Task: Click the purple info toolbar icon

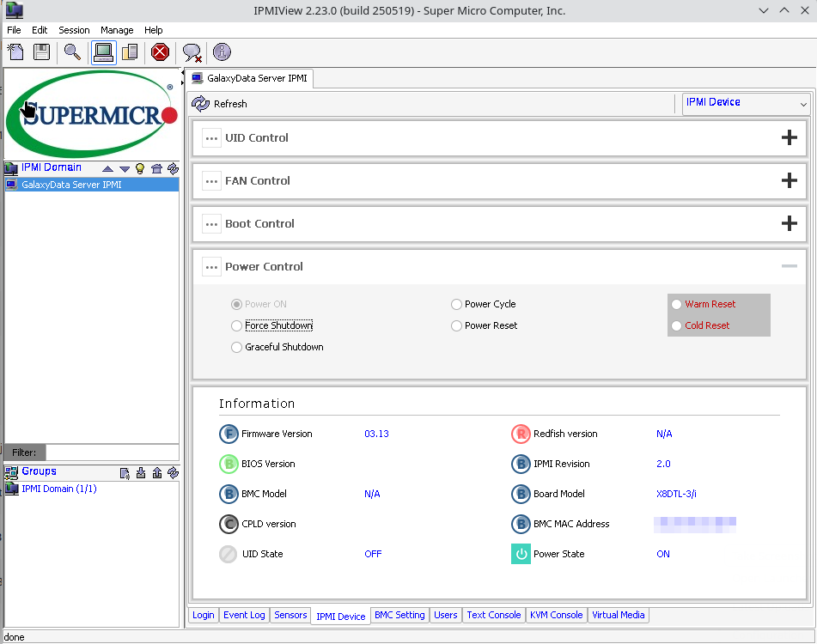Action: pyautogui.click(x=222, y=52)
